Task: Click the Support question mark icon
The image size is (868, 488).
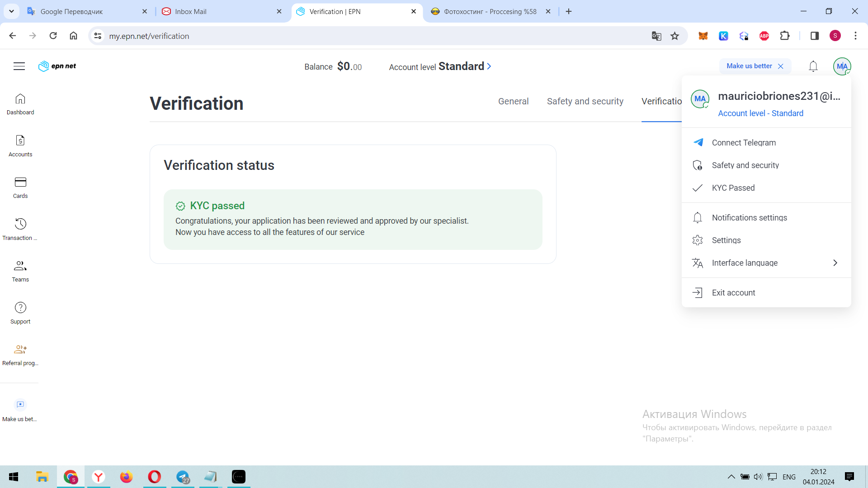Action: click(20, 308)
